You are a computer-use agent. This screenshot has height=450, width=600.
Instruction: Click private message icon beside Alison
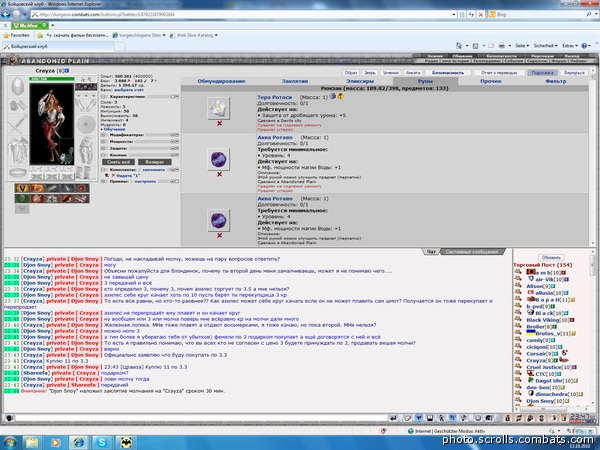(x=518, y=285)
